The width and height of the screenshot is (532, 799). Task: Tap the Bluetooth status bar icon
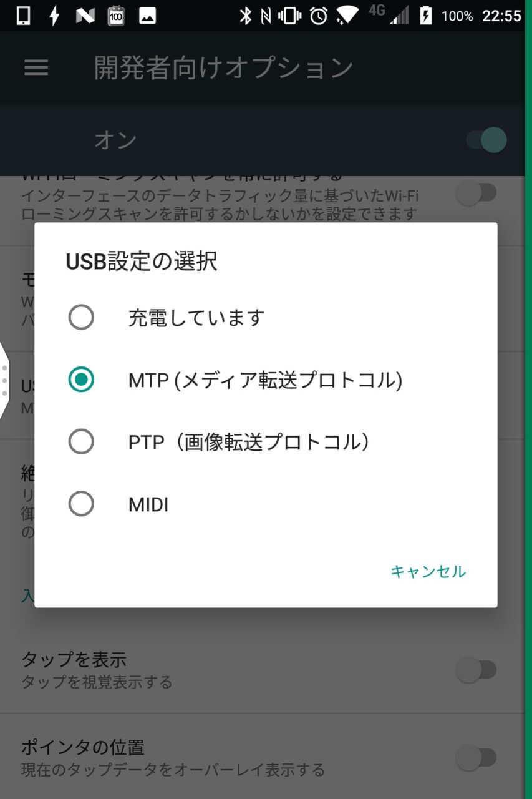tap(245, 16)
